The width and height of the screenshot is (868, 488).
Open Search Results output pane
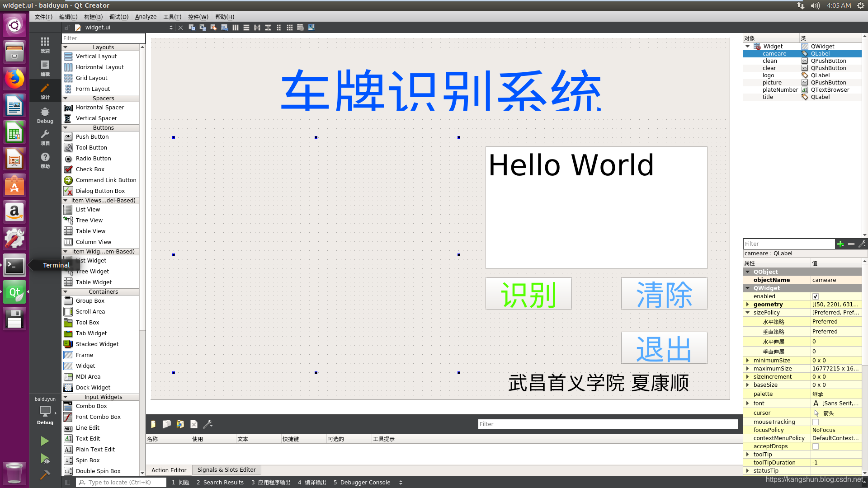(220, 483)
